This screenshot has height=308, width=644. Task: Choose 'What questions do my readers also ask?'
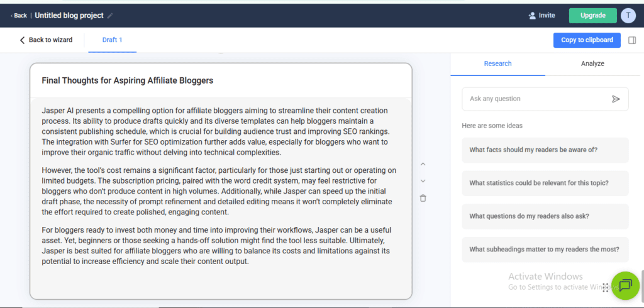pos(545,216)
